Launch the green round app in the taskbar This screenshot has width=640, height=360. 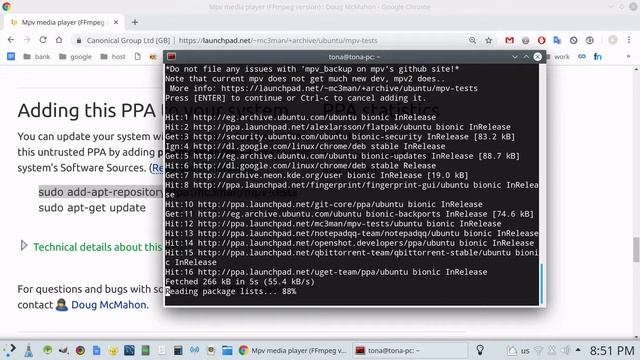point(48,350)
